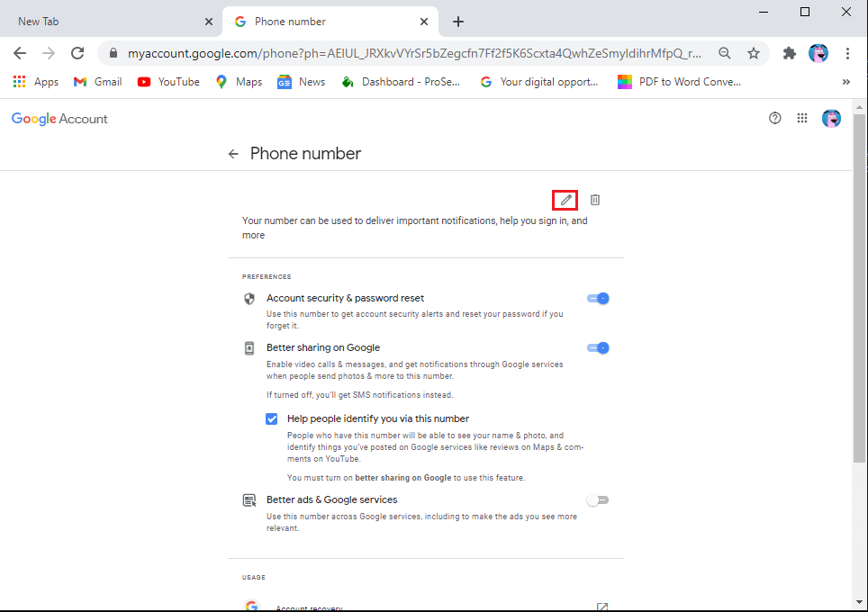Expand hidden bookmarks with the double chevron
This screenshot has width=868, height=612.
(845, 81)
